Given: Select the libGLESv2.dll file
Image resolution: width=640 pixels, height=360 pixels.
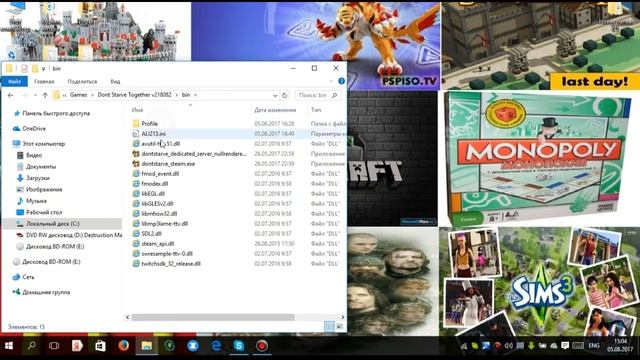Looking at the screenshot, I should tap(157, 204).
